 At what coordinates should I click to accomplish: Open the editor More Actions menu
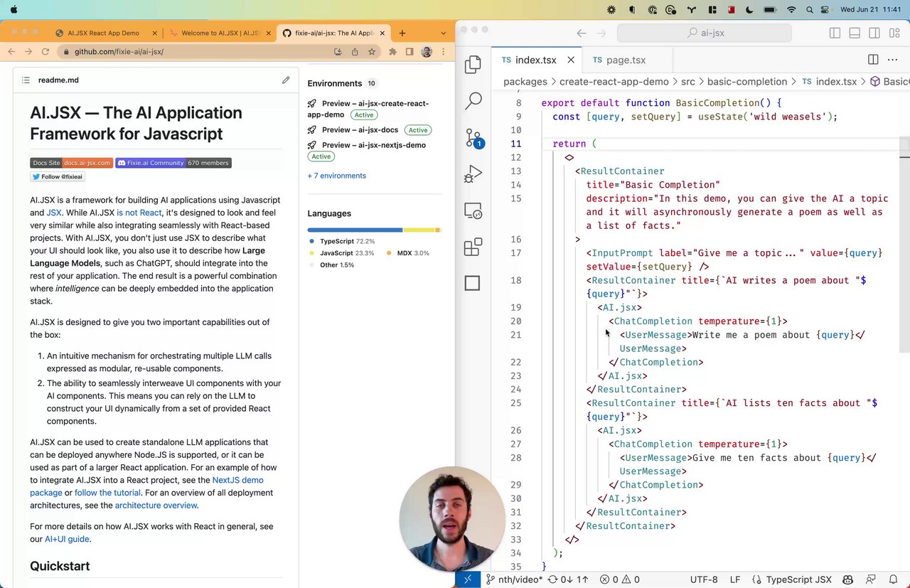tap(894, 60)
